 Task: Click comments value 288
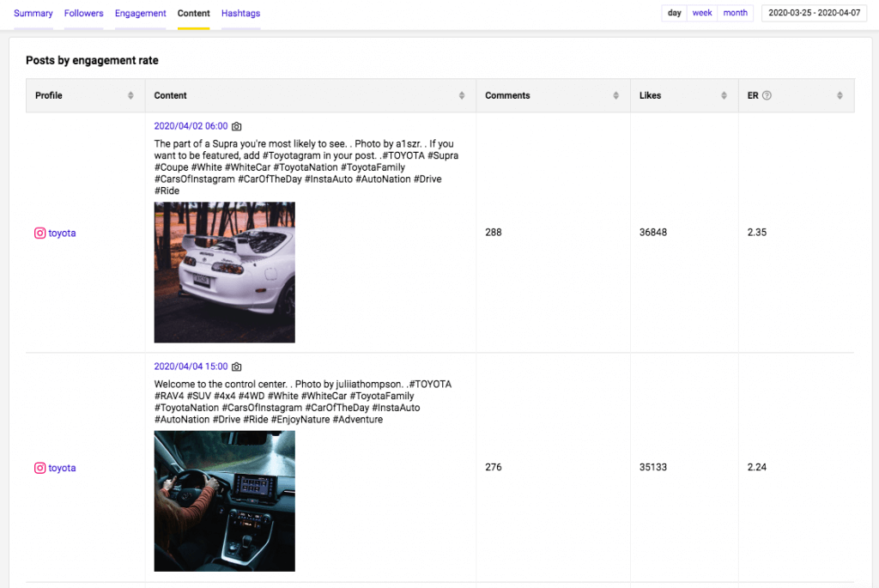pos(494,233)
